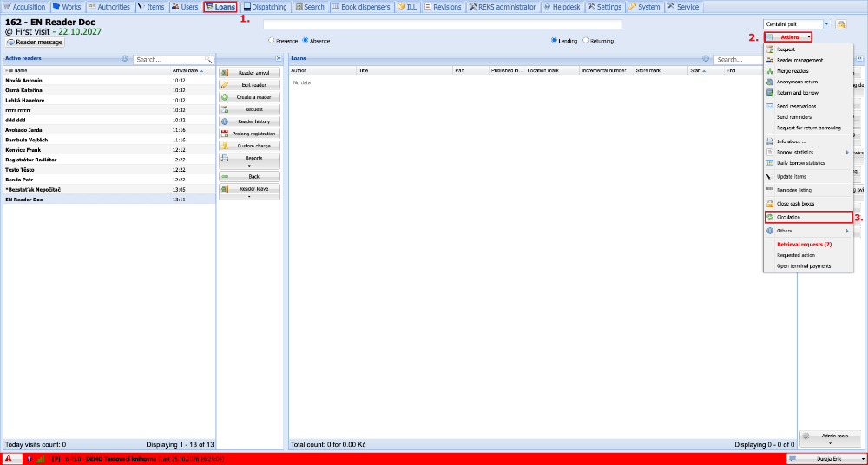Click the envelope icon next to Send reservations
The width and height of the screenshot is (868, 465).
[x=769, y=106]
